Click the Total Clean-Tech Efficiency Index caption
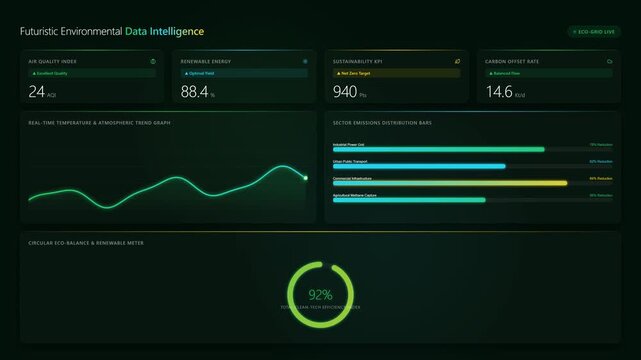Image resolution: width=641 pixels, height=360 pixels. tap(320, 307)
